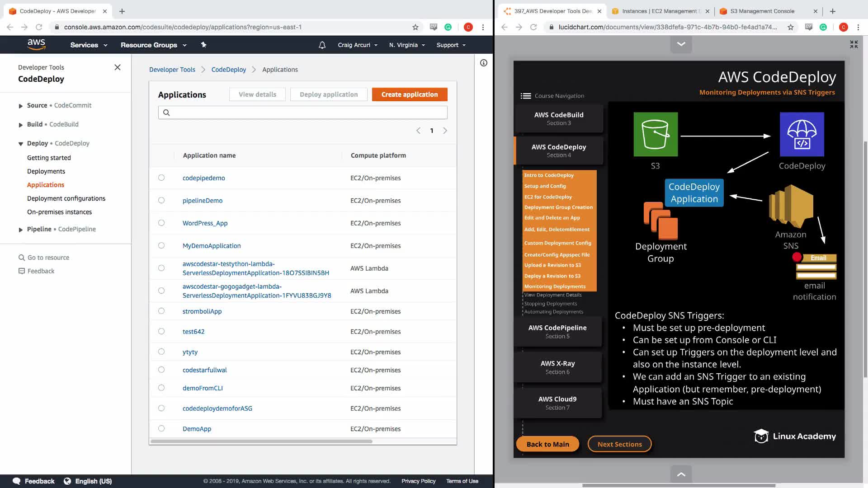Open the Services dropdown menu
The height and width of the screenshot is (488, 868).
(89, 45)
